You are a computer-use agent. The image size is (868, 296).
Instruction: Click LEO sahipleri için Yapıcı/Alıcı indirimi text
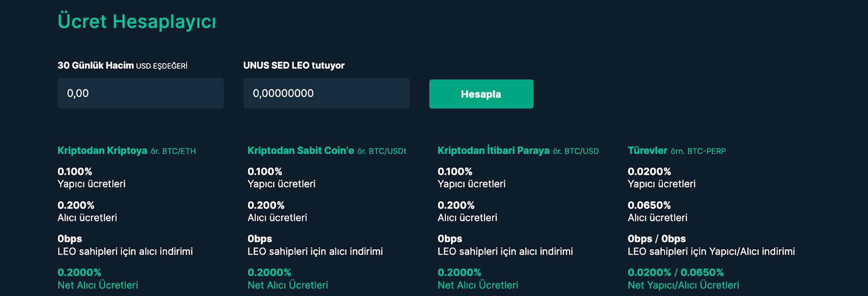point(711,251)
